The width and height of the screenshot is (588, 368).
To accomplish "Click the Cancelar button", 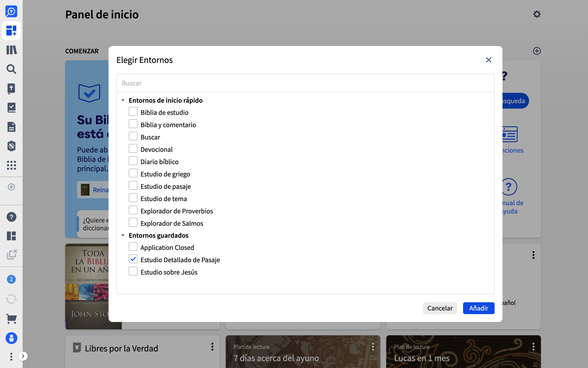I will coord(440,308).
